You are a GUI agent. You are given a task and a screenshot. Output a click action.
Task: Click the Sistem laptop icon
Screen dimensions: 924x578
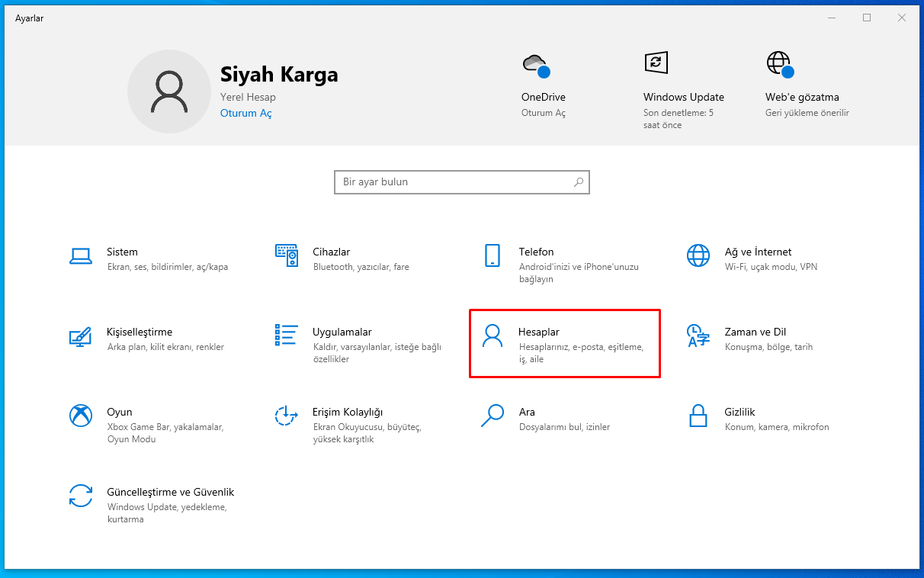point(81,256)
